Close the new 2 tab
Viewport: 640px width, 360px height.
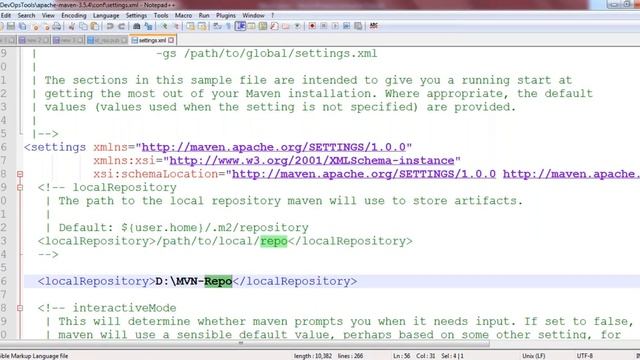[x=46, y=40]
